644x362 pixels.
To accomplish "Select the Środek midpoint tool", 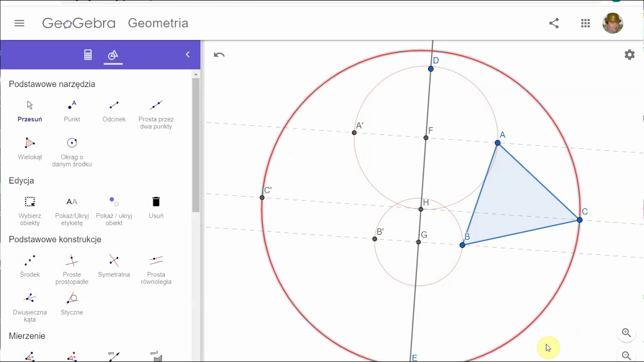I will point(30,266).
